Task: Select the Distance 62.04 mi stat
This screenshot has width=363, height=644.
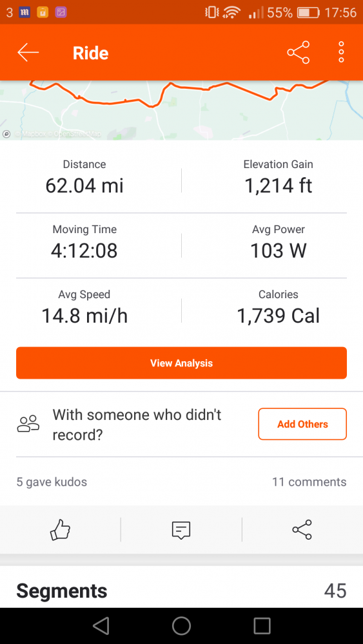Action: [x=84, y=178]
